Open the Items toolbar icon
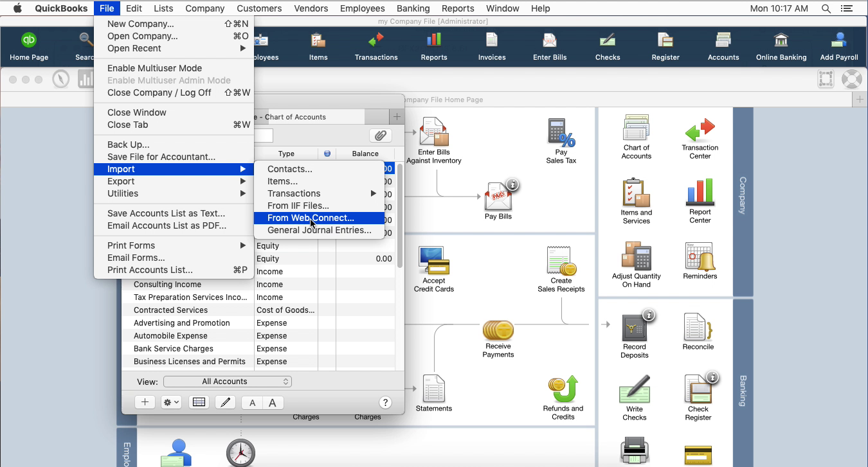This screenshot has height=467, width=868. coord(318,47)
